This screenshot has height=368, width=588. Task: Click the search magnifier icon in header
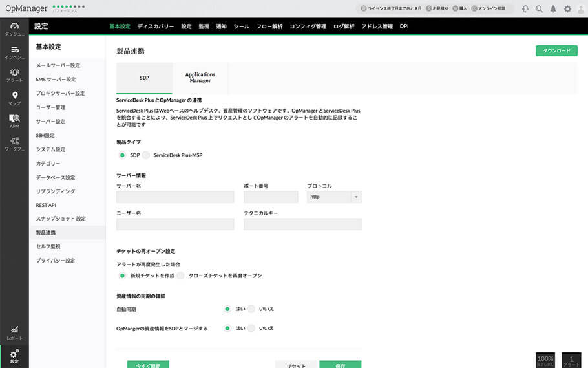click(539, 8)
